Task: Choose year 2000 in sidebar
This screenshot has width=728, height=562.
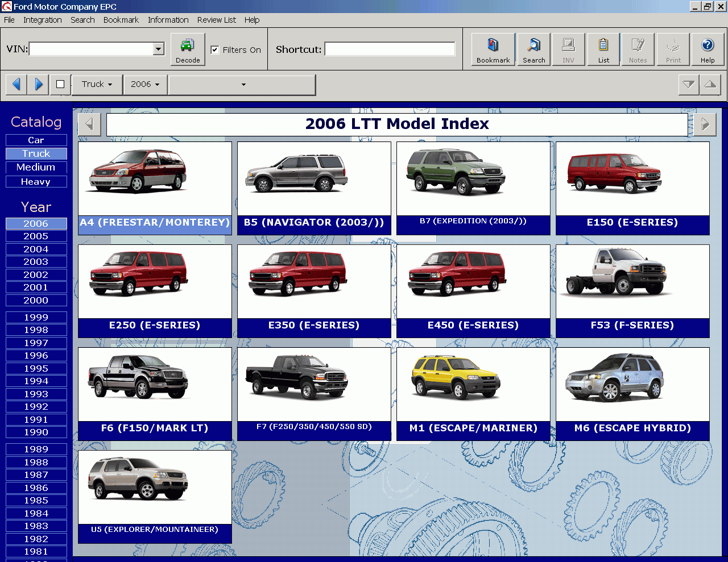Action: 36,300
